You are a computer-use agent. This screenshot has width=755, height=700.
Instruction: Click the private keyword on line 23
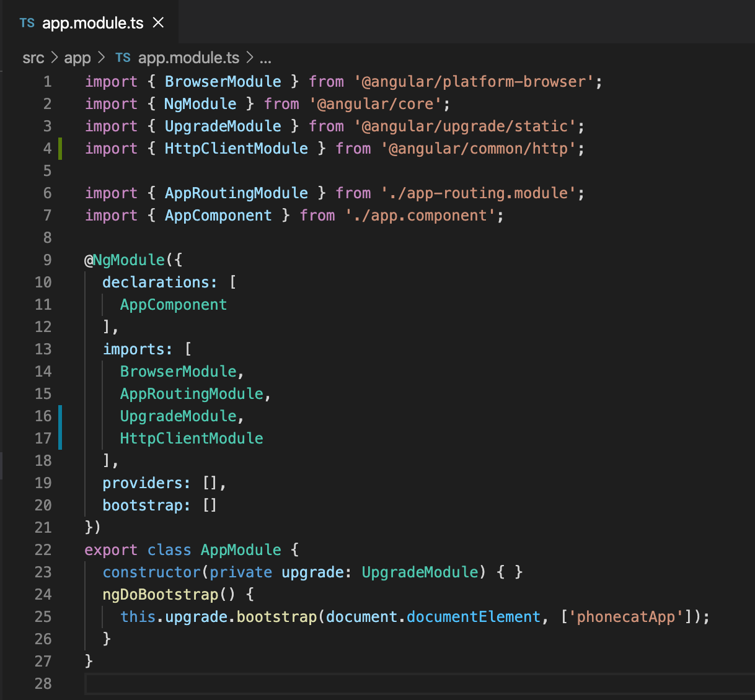tap(241, 572)
